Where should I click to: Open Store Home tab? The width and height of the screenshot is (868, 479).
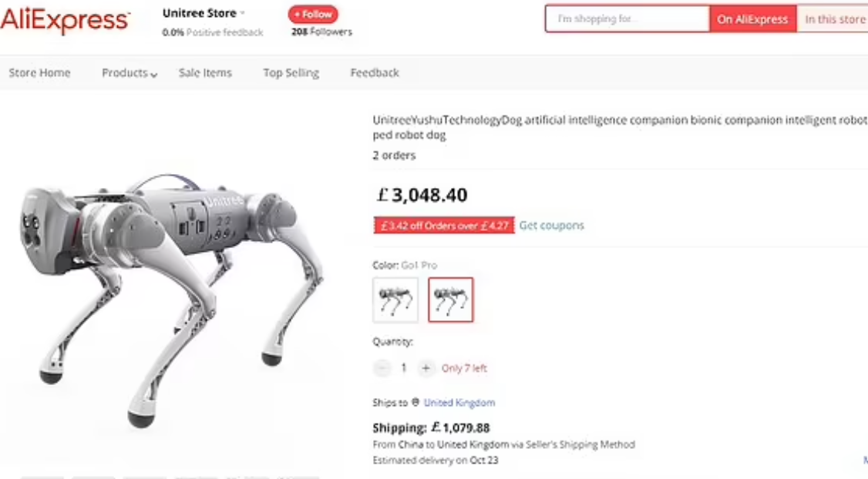tap(39, 73)
